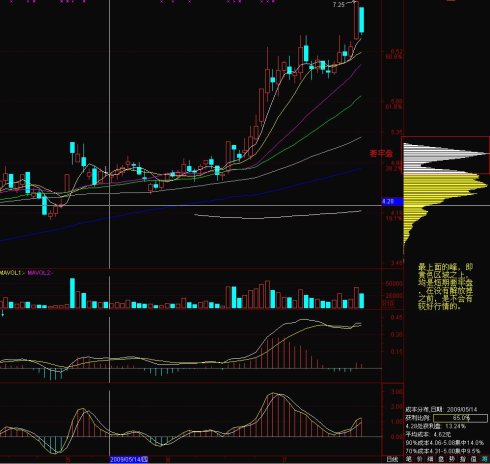The height and width of the screenshot is (464, 490).
Task: Click the blue 4.28 price axis label
Action: 392,201
